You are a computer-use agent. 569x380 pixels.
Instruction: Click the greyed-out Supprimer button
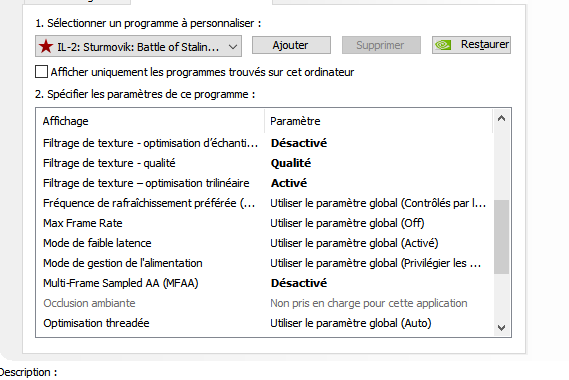(x=381, y=45)
